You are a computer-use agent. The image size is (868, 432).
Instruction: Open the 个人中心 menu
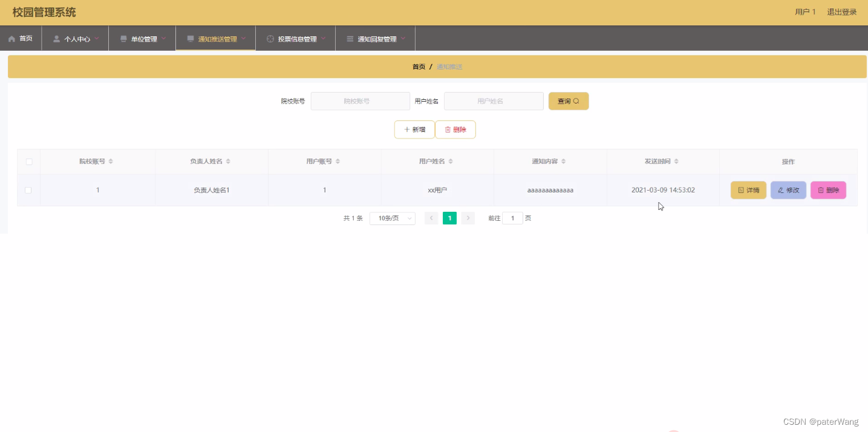75,38
